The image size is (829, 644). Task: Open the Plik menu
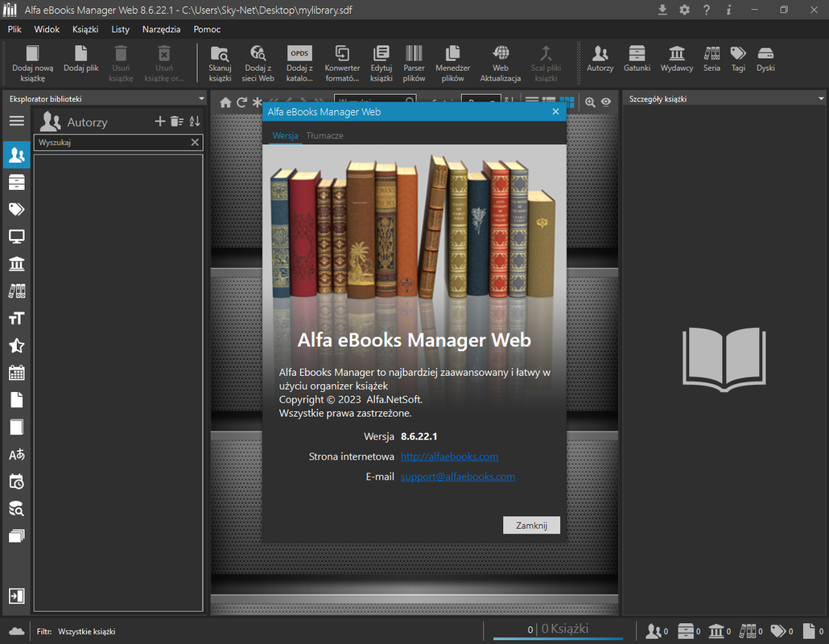[x=14, y=29]
